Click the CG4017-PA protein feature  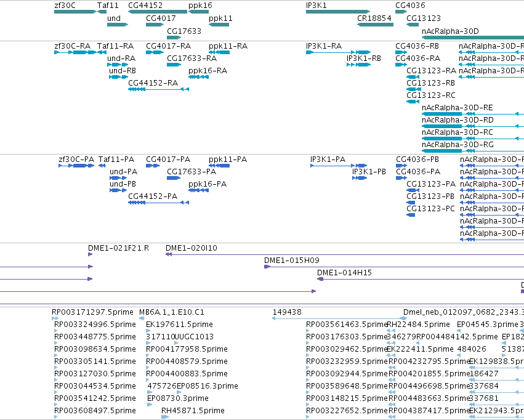coord(153,166)
